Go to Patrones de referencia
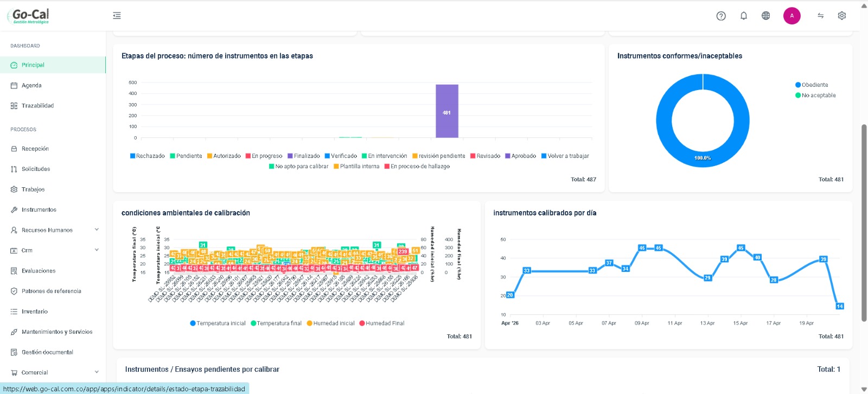 [x=53, y=291]
